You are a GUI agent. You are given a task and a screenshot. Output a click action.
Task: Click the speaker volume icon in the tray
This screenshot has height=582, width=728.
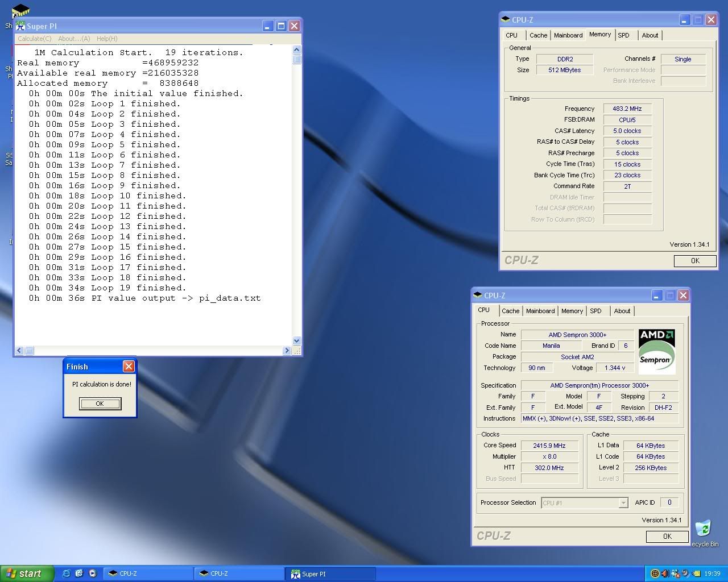[665, 573]
